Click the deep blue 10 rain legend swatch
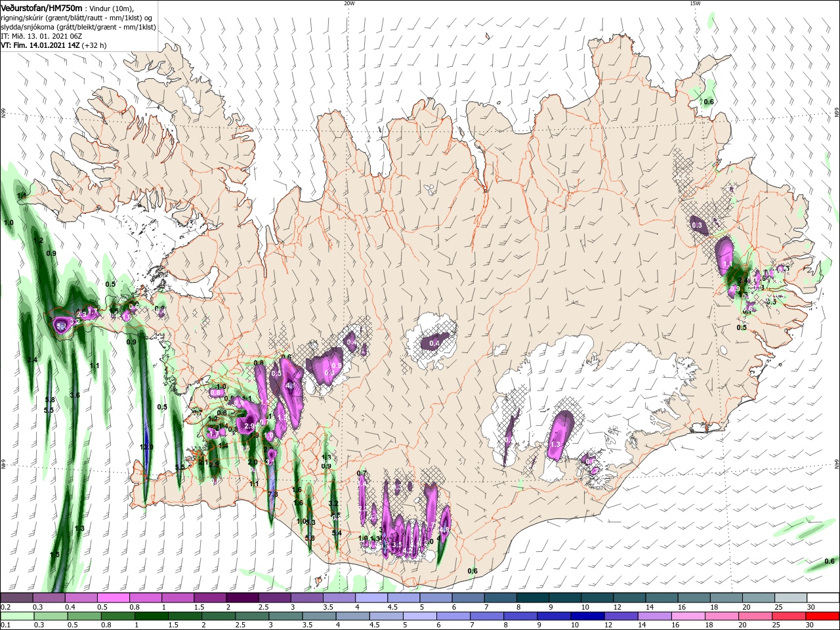Screen dimensions: 840x630 tap(587, 616)
